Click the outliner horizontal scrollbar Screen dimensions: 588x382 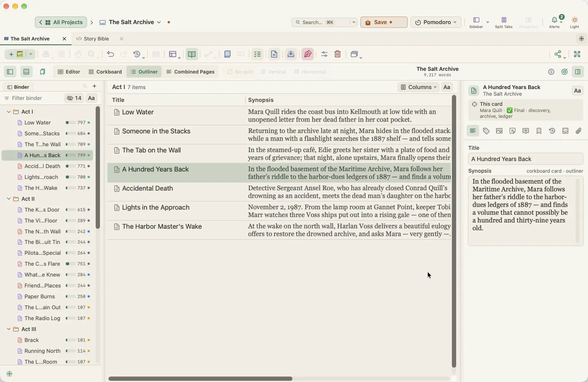(x=201, y=378)
